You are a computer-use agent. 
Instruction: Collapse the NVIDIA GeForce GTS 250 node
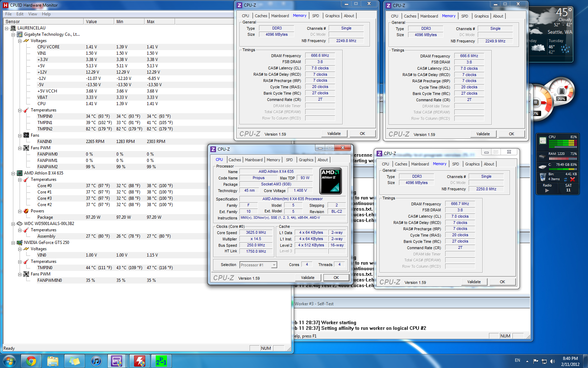(x=13, y=243)
